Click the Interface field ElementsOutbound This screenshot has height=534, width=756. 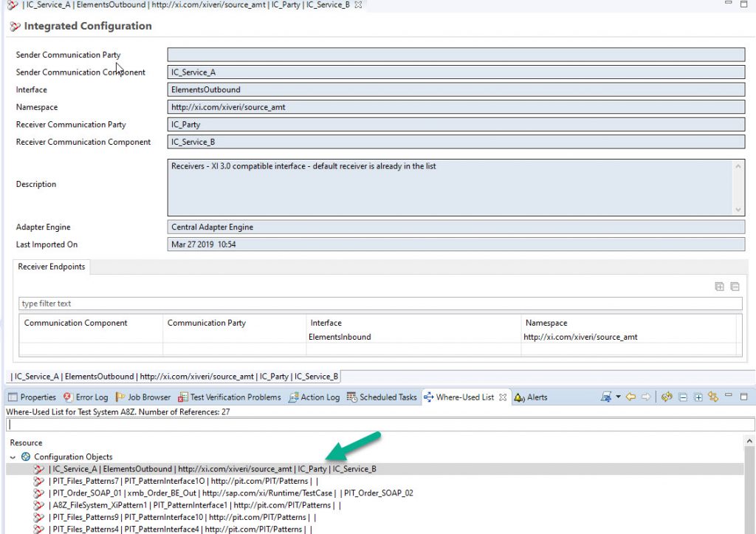pyautogui.click(x=456, y=89)
